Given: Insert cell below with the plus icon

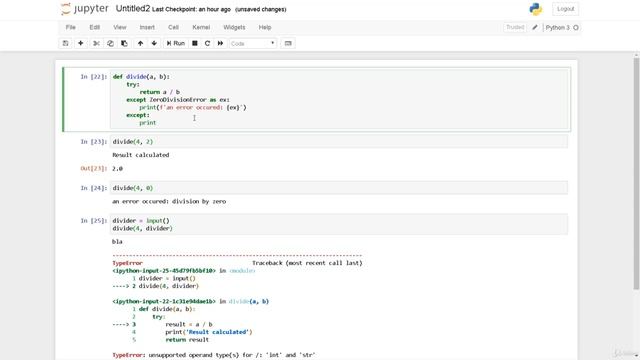Looking at the screenshot, I should click(80, 43).
